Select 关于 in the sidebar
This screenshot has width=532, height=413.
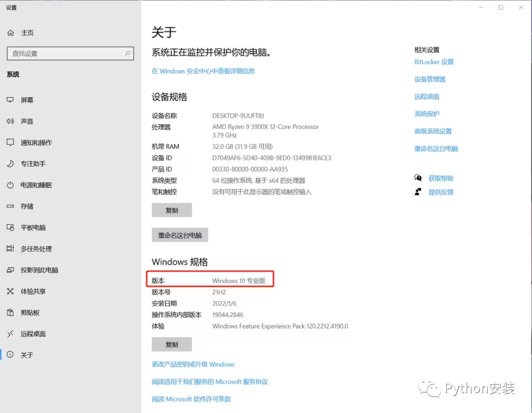pos(27,355)
